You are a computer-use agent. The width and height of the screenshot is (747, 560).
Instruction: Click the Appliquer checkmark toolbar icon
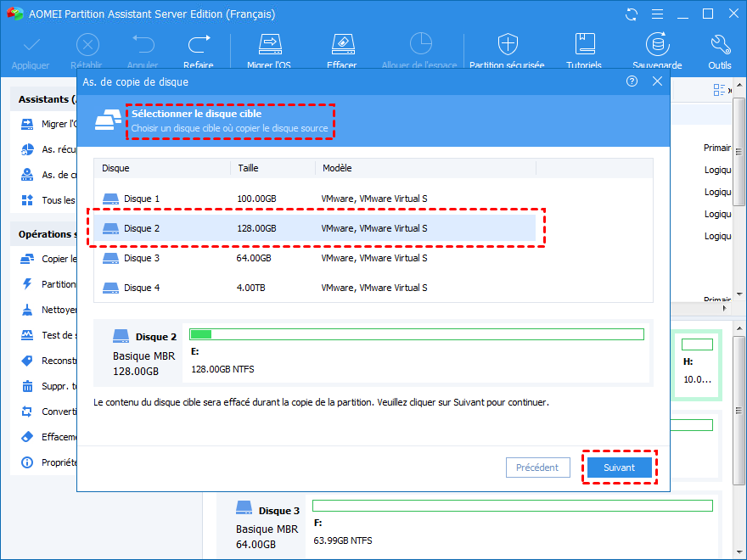[31, 45]
